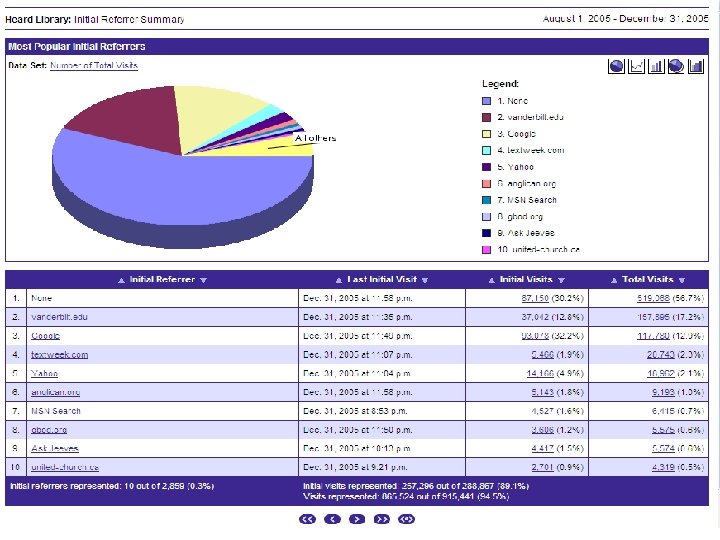This screenshot has height=540, width=720.
Task: Select the 3D bar chart view
Action: click(696, 67)
